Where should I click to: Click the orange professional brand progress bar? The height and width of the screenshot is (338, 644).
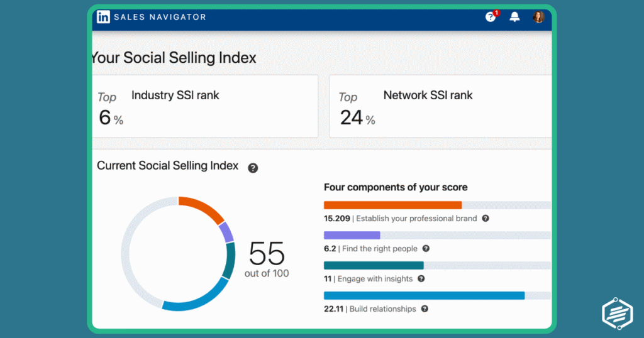click(x=392, y=205)
